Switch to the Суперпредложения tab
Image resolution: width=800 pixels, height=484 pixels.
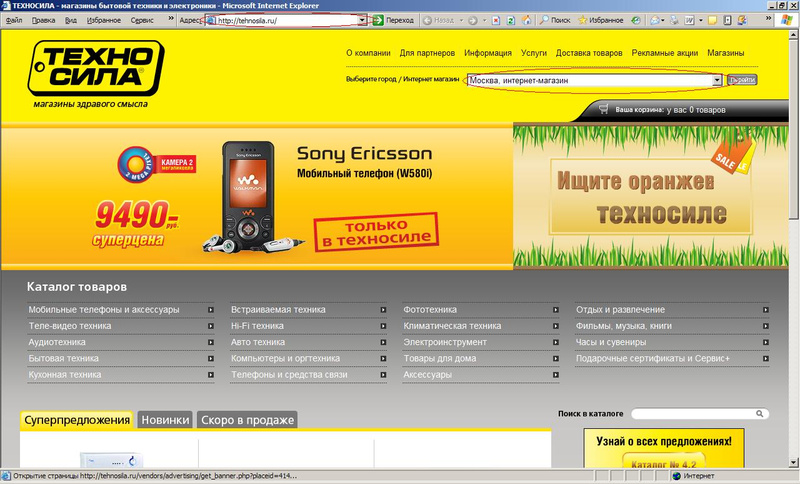(x=77, y=420)
